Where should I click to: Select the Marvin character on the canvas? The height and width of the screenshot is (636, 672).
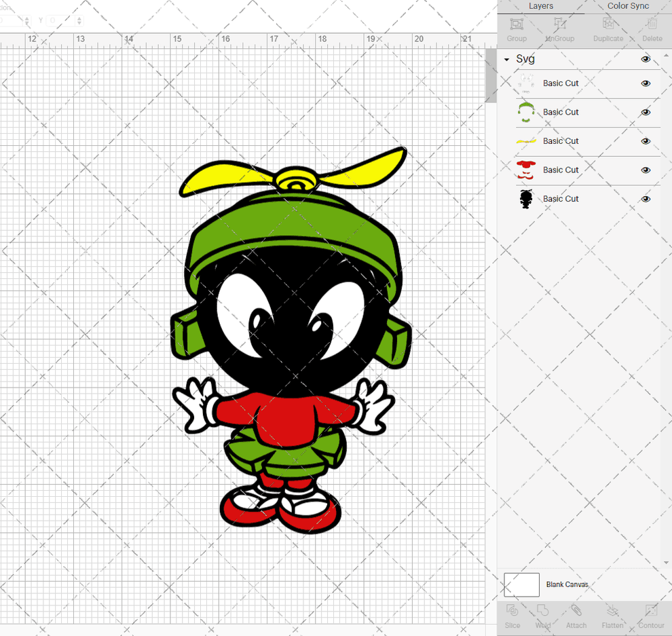285,339
